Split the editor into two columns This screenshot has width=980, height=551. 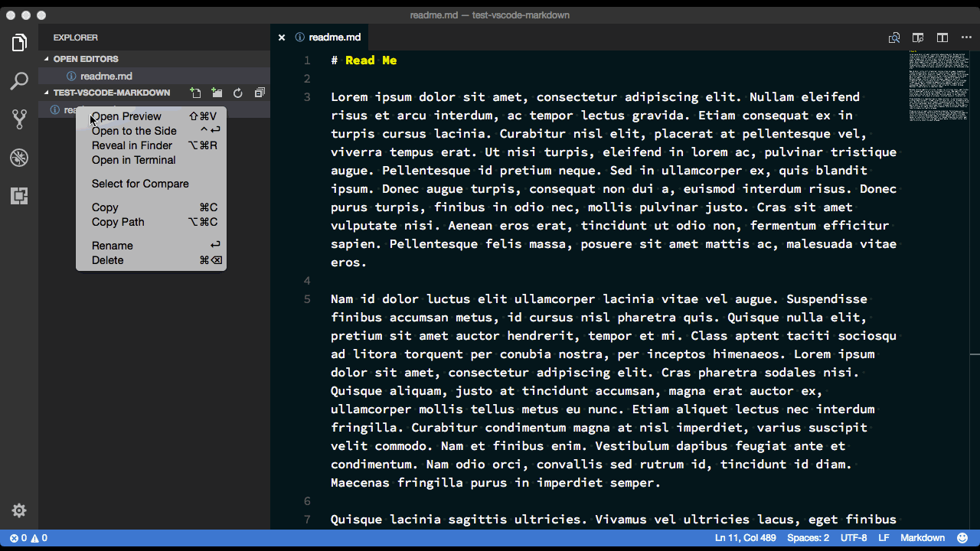point(942,37)
